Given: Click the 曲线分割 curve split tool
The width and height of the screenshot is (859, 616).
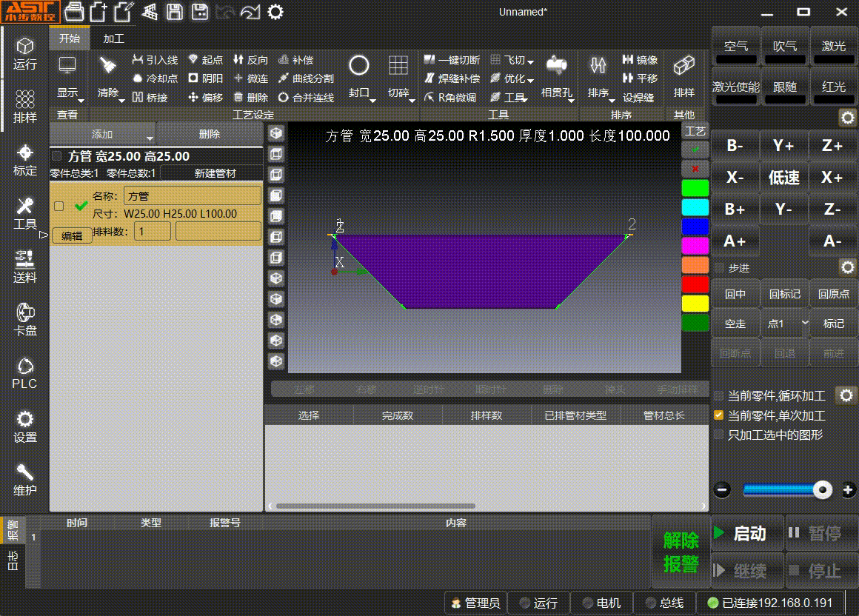Looking at the screenshot, I should tap(306, 78).
